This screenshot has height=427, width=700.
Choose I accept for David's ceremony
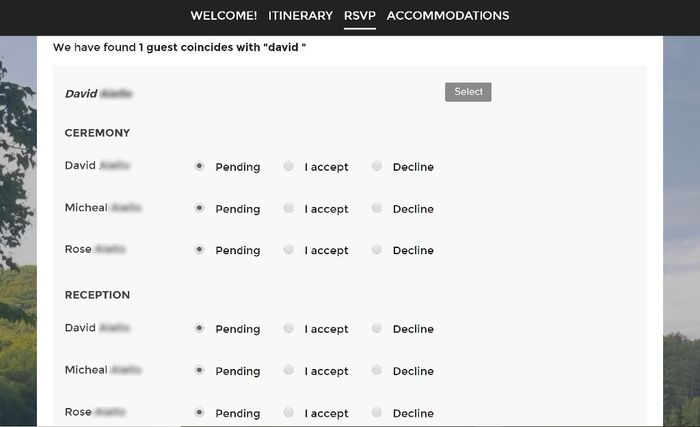click(289, 166)
